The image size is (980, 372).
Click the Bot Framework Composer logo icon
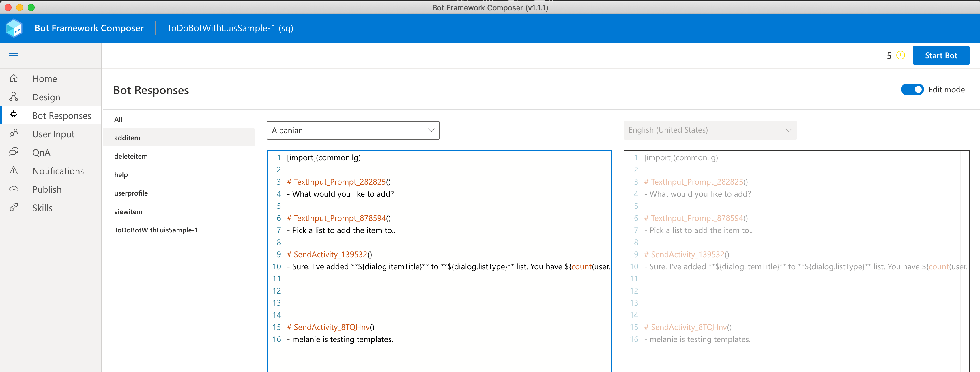(14, 28)
